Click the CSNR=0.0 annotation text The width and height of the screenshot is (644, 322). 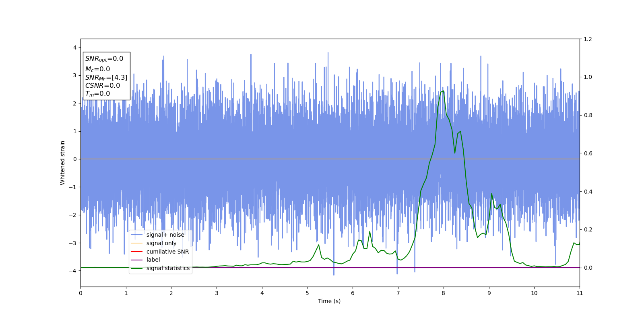click(x=103, y=86)
